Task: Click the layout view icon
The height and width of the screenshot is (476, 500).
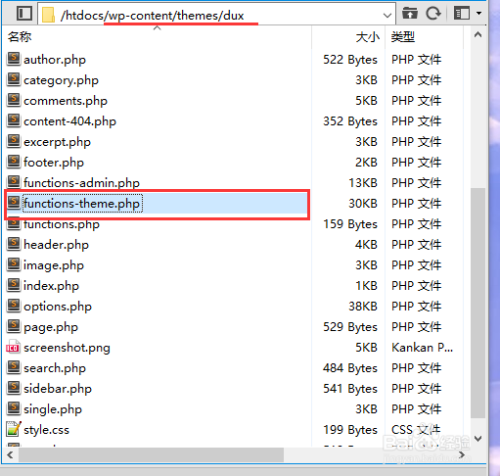Action: coord(462,14)
